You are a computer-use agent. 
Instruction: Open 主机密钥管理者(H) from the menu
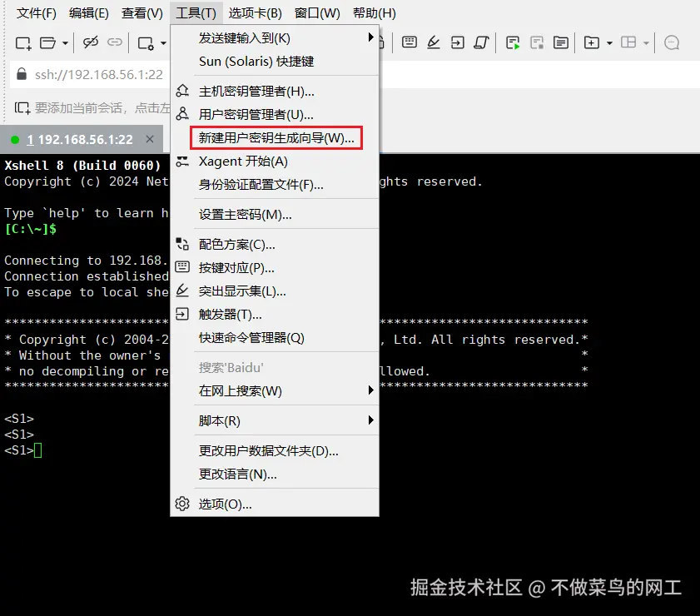275,92
